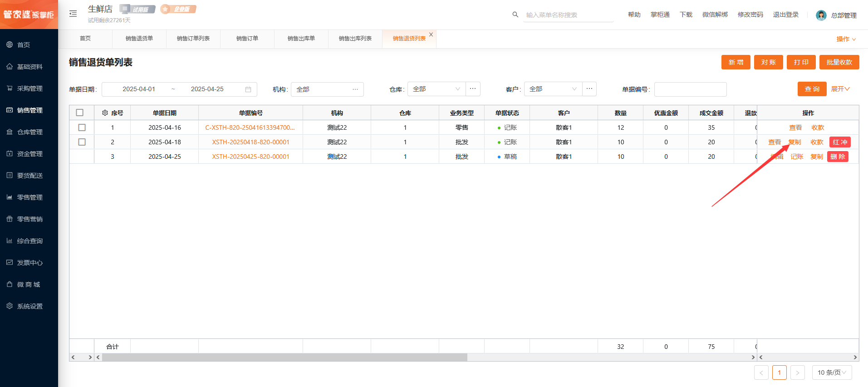Open 采购管理 in the left sidebar
Viewport: 868px width, 387px height.
(x=29, y=88)
